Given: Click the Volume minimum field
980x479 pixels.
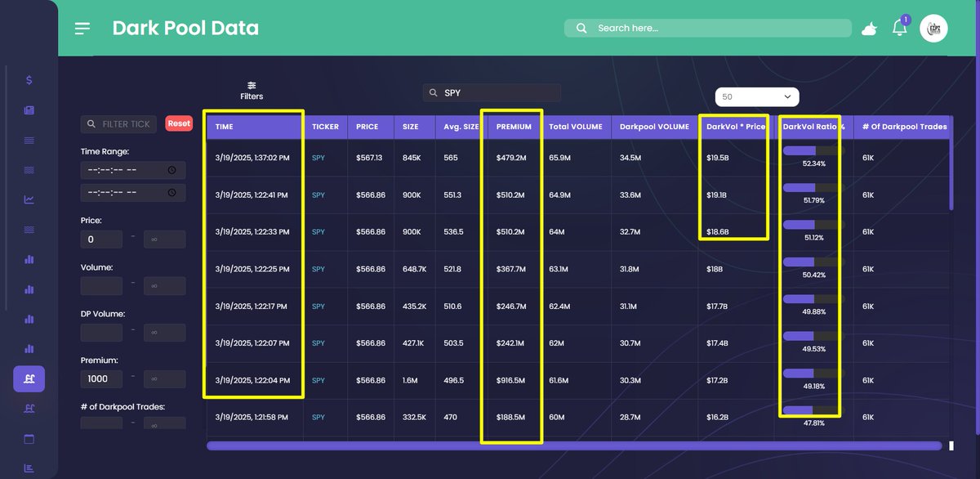Looking at the screenshot, I should [101, 286].
